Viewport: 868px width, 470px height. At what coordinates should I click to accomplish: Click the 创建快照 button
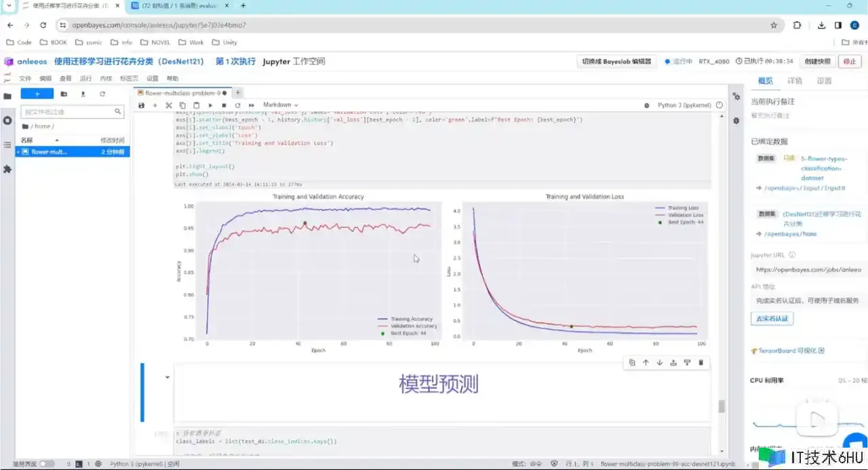(x=818, y=61)
